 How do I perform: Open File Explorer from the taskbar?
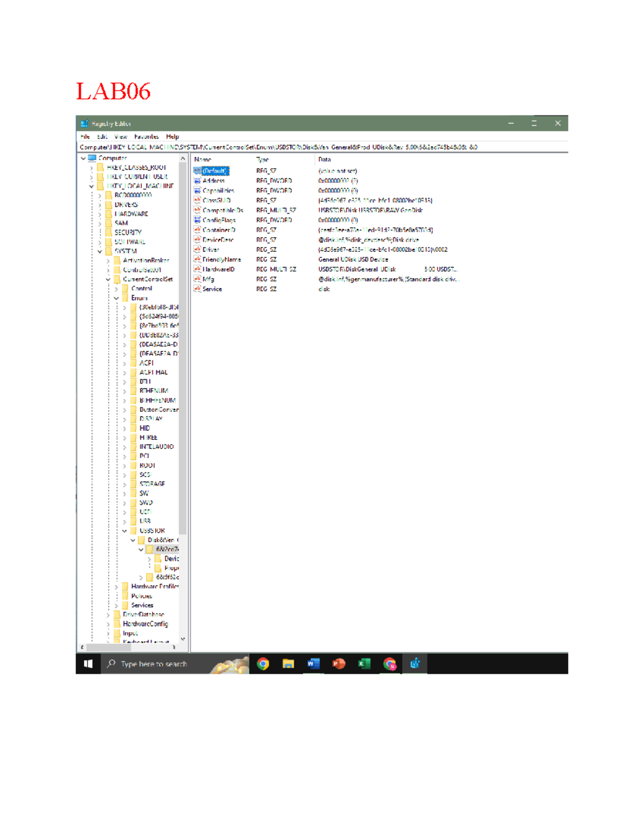coord(289,664)
